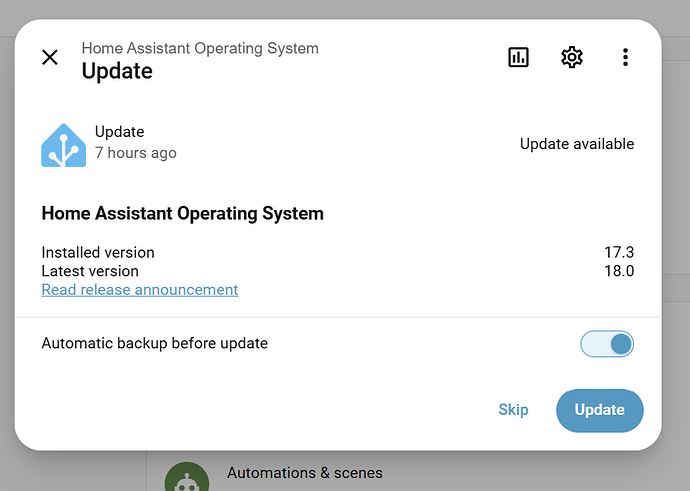Viewport: 690px width, 491px height.
Task: Select the installed version value 17.3
Action: pos(619,252)
